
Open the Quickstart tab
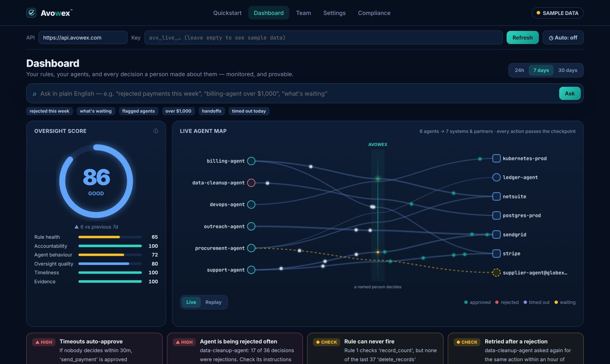227,13
